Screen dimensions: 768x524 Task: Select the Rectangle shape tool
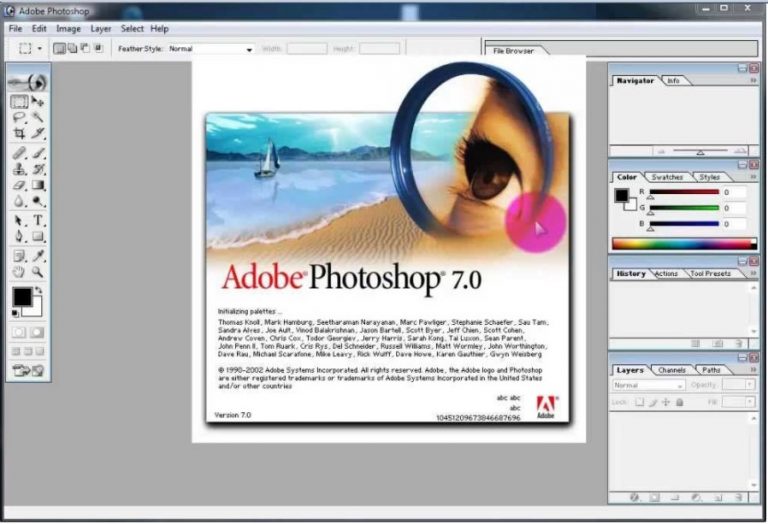coord(38,237)
